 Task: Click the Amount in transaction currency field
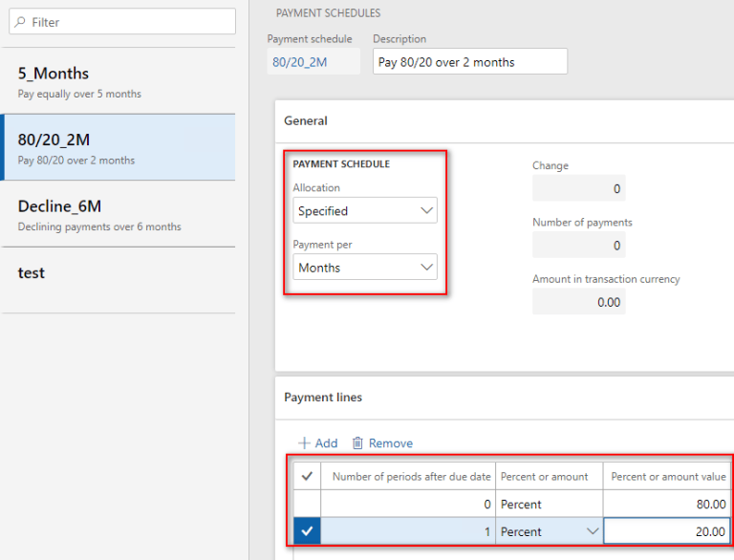[578, 302]
